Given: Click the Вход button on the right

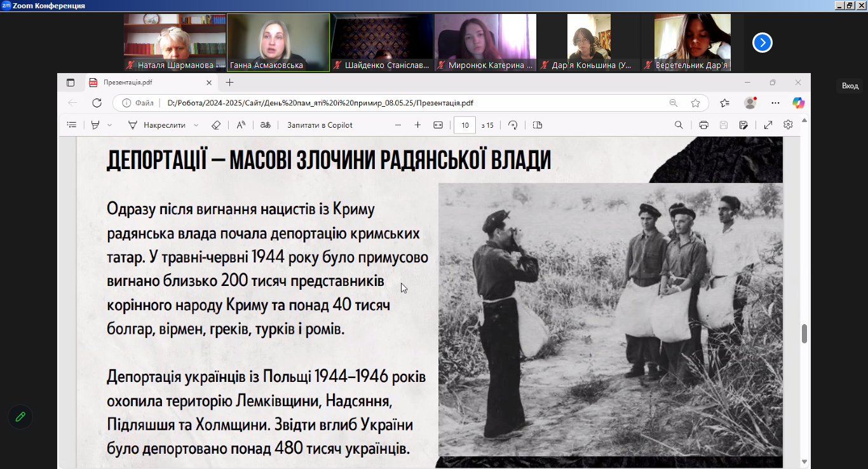Looking at the screenshot, I should 850,86.
